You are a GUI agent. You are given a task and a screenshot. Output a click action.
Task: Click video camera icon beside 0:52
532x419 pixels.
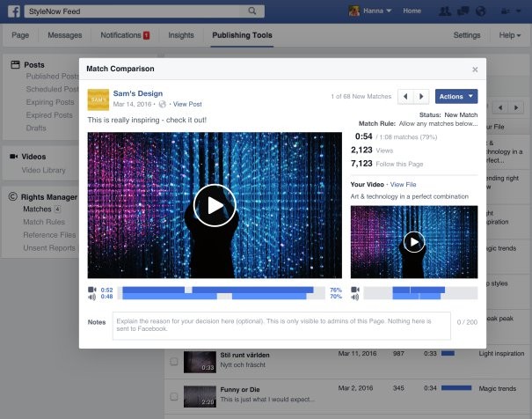92,290
